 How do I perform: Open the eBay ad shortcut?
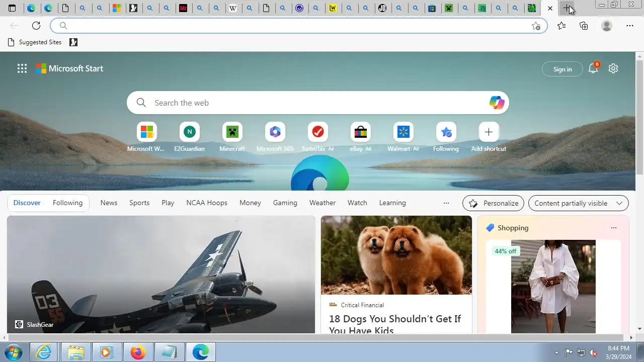click(360, 137)
